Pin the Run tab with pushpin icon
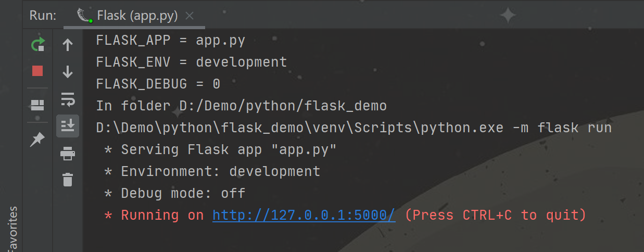The width and height of the screenshot is (644, 252). (37, 139)
